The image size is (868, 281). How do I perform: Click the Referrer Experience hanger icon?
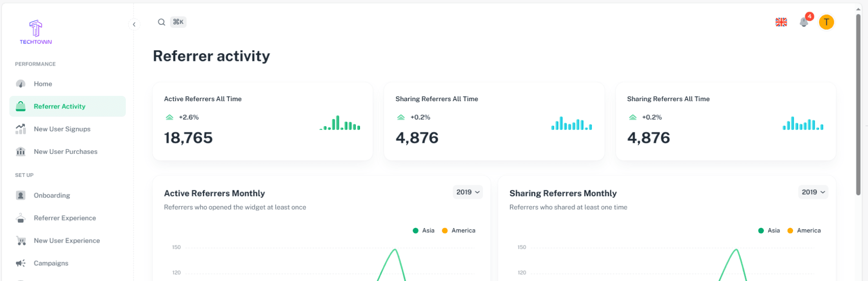[x=21, y=218]
